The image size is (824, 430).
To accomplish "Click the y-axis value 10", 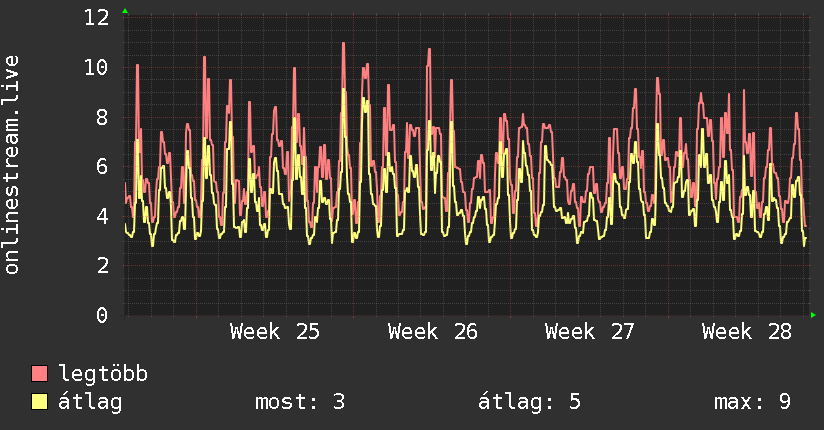I will point(96,67).
